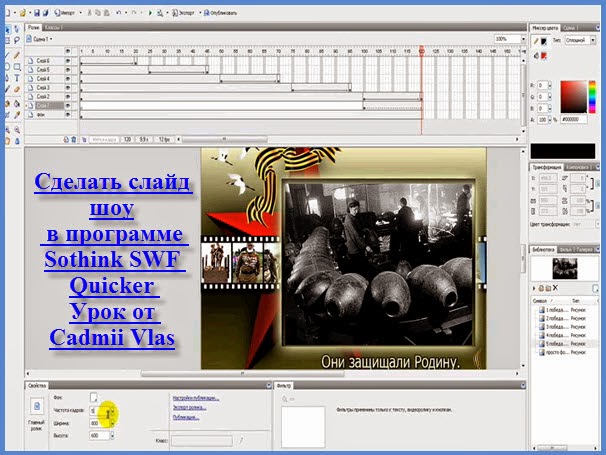Switch to the Ролик tab
Screen dimensions: 606x455
point(34,27)
